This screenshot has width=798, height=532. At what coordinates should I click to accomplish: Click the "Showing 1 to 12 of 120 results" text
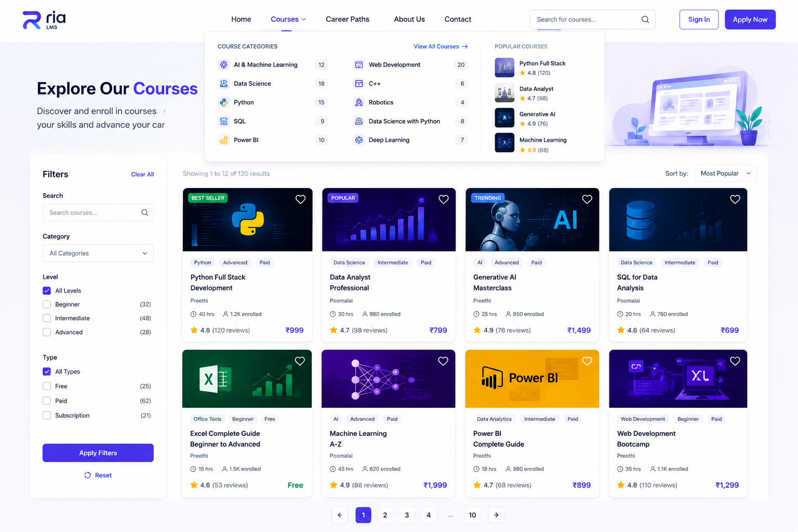pyautogui.click(x=226, y=174)
